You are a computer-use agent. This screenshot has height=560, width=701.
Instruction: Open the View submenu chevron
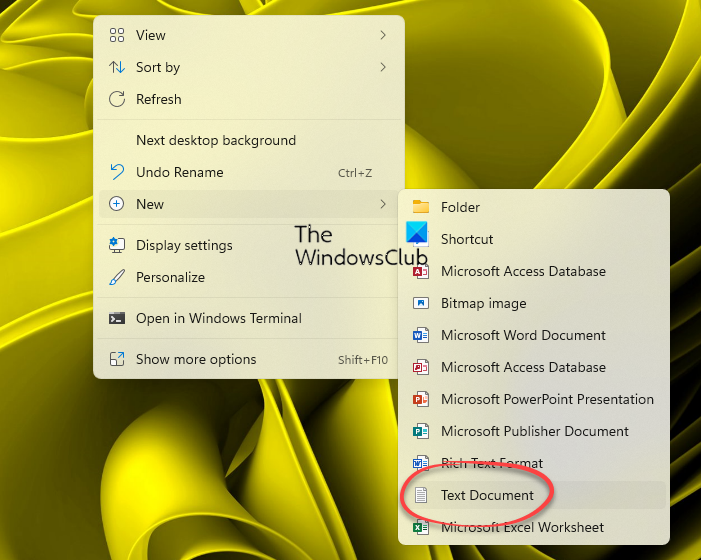click(x=383, y=35)
